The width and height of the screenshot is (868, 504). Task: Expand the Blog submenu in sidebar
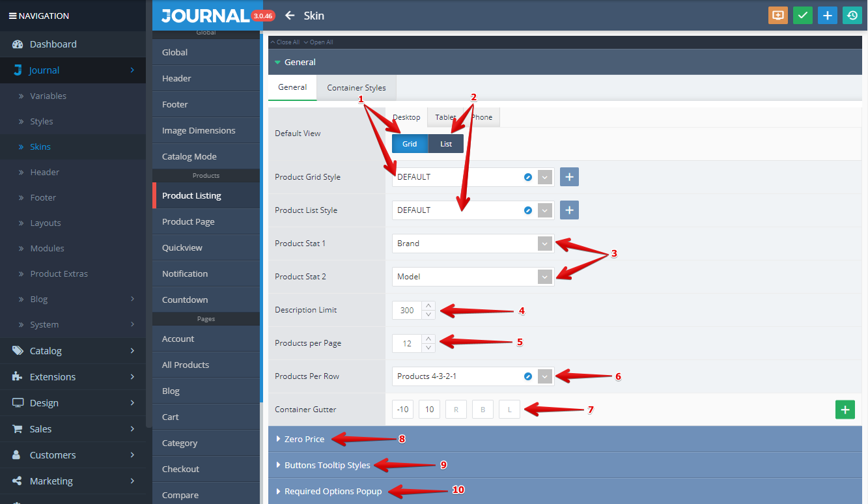point(132,299)
